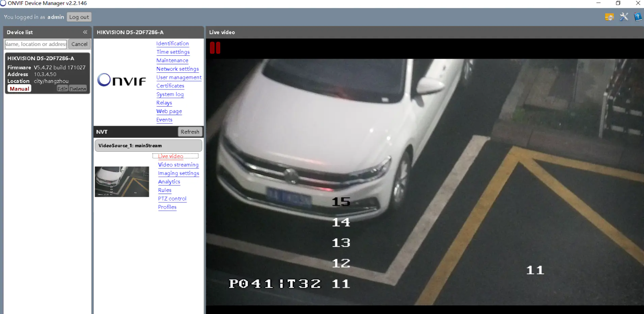This screenshot has height=314, width=644.
Task: Click the Location value city/hangzhou
Action: (x=51, y=81)
